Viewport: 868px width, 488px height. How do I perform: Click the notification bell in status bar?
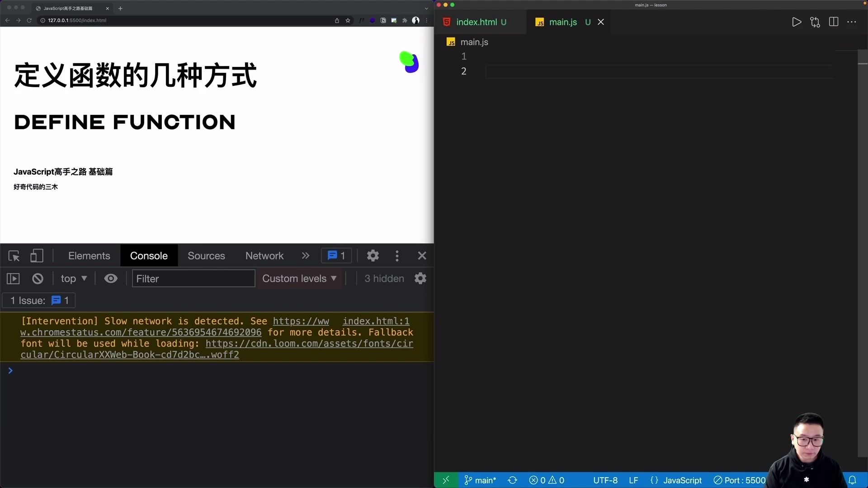point(853,480)
